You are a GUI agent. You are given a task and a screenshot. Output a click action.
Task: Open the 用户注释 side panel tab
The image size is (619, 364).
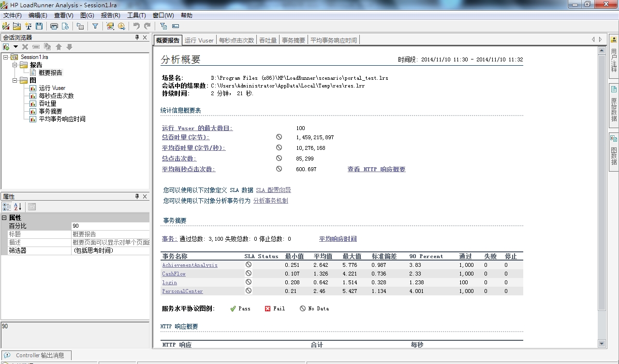[614, 57]
